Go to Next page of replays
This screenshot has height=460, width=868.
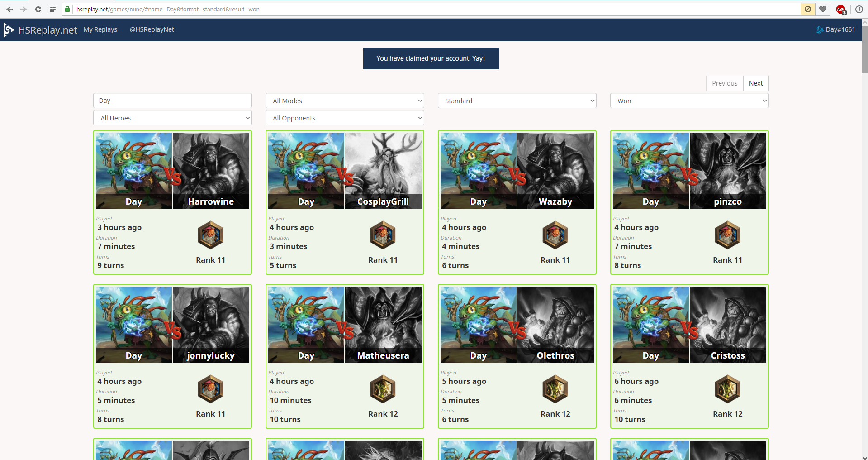[x=756, y=83]
